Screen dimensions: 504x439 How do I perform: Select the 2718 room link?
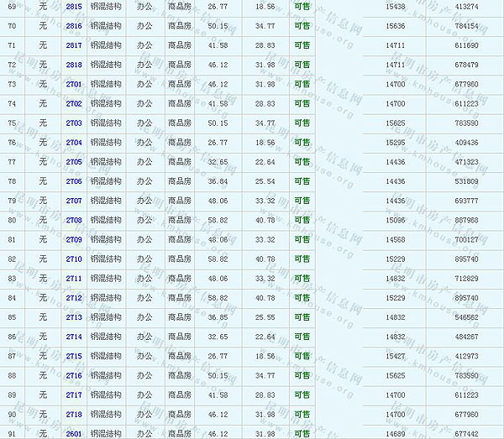point(74,415)
